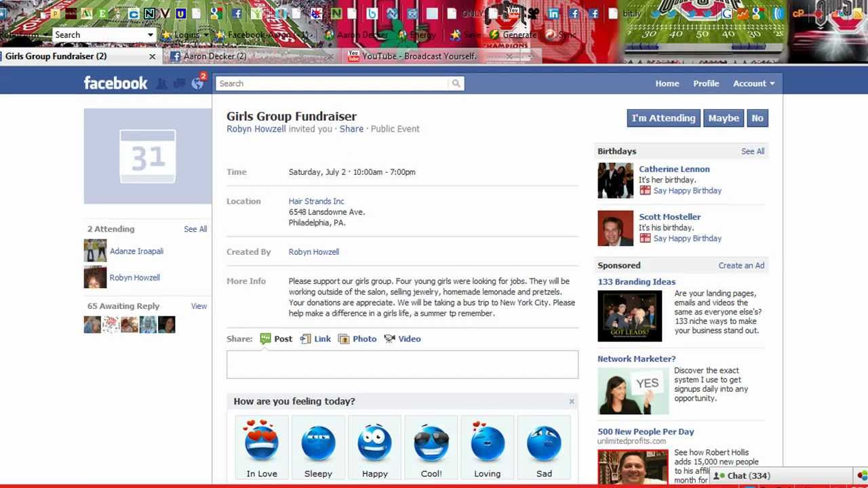The width and height of the screenshot is (868, 488).
Task: Click the movie camera bookmark icon
Action: pos(533,14)
